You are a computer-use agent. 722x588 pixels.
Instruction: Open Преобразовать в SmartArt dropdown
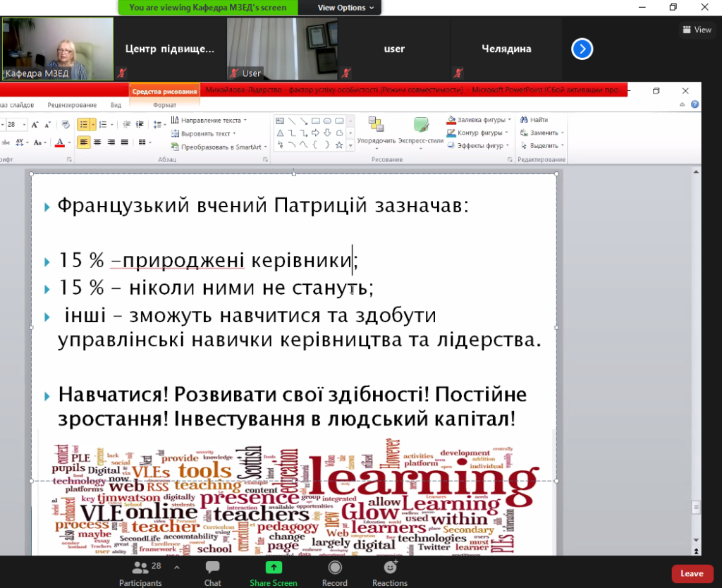221,147
